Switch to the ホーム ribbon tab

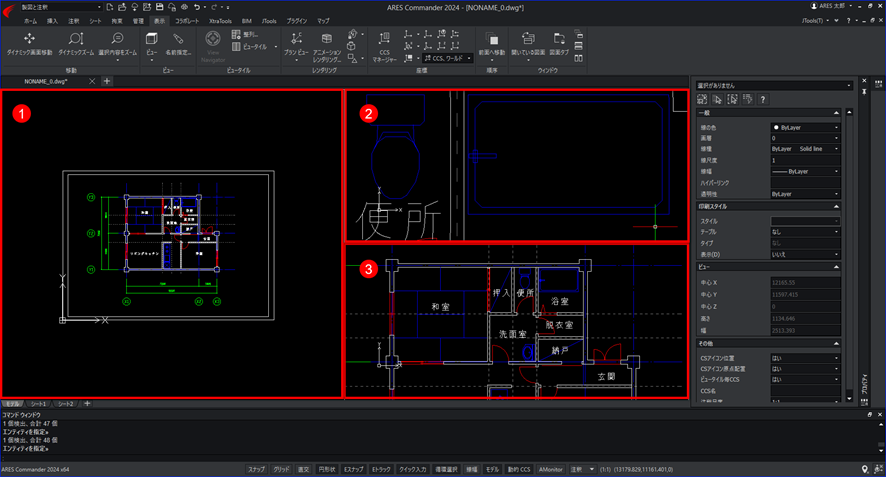click(31, 21)
